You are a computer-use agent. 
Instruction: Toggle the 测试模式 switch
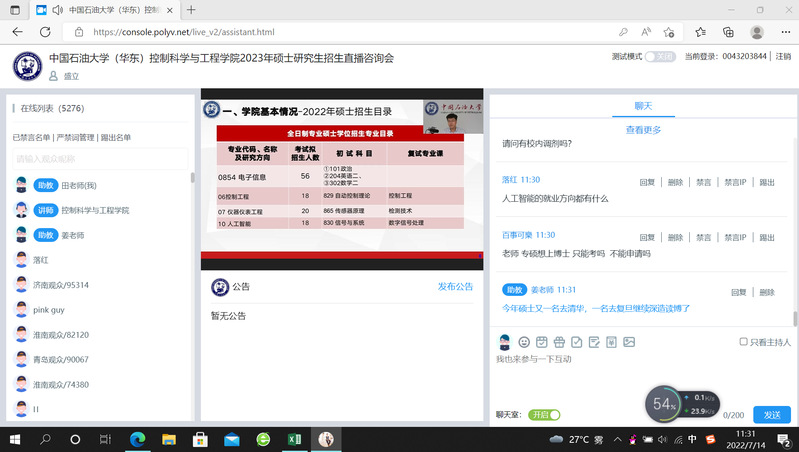[659, 57]
